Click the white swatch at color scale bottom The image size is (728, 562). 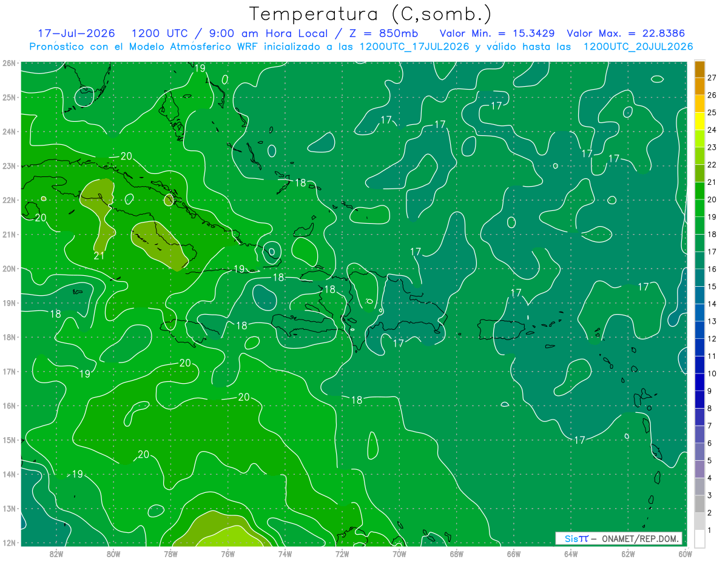699,538
